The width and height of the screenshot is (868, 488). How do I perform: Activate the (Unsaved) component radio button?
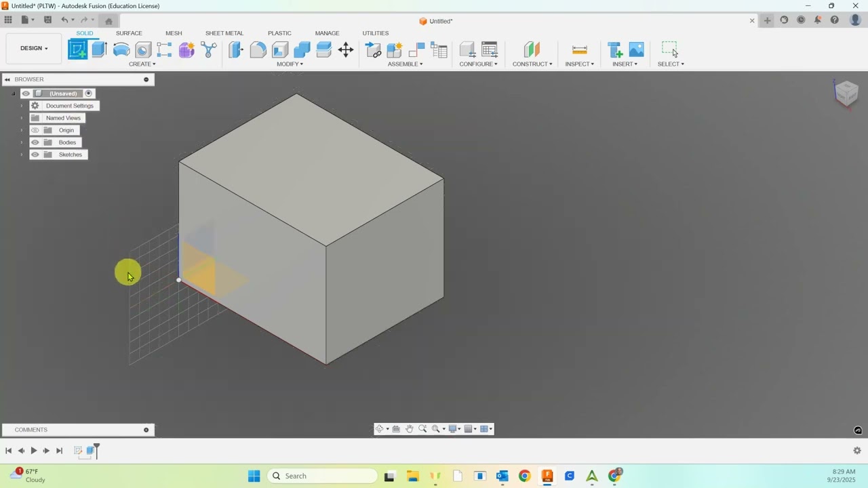(88, 94)
